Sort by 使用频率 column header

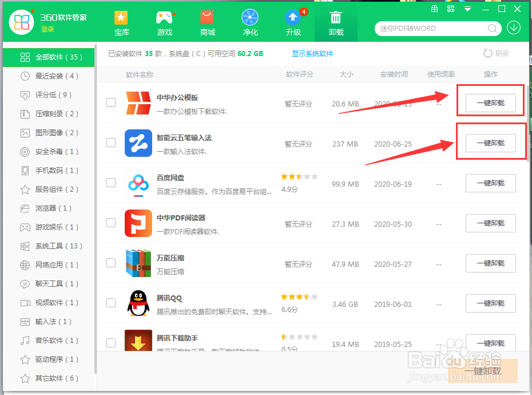(x=440, y=74)
